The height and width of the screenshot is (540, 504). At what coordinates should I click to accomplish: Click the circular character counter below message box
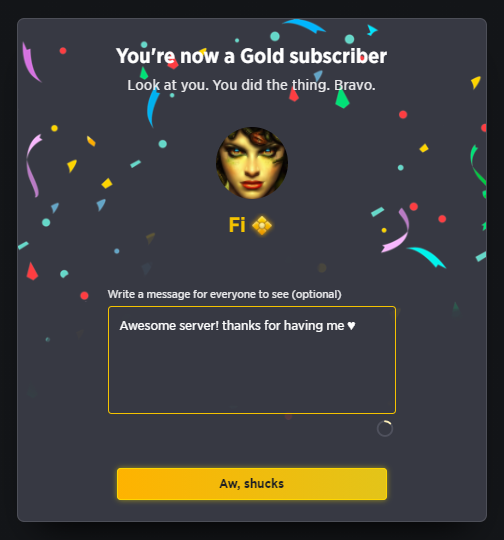pos(385,429)
